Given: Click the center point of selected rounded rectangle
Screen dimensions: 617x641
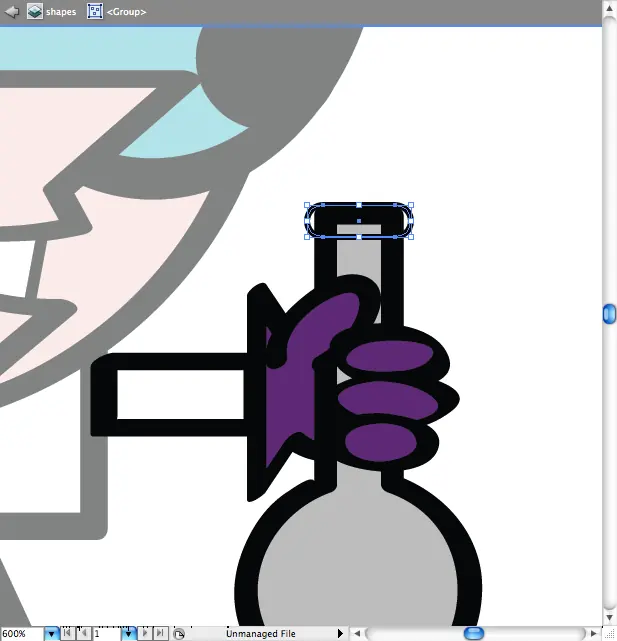Looking at the screenshot, I should tap(359, 221).
